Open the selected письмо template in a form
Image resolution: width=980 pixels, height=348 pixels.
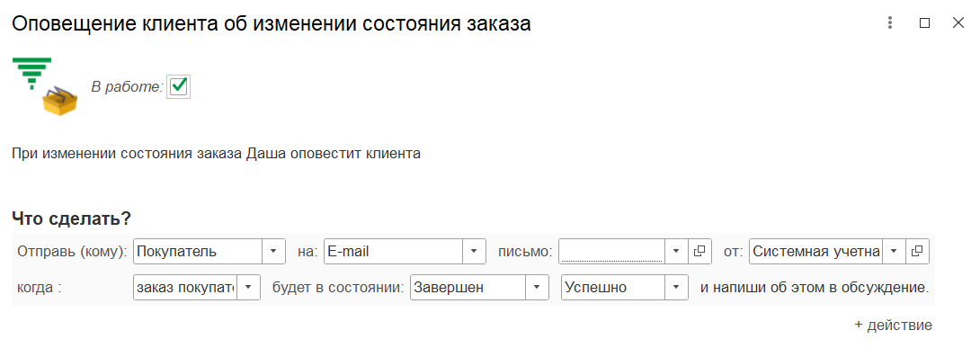[699, 251]
